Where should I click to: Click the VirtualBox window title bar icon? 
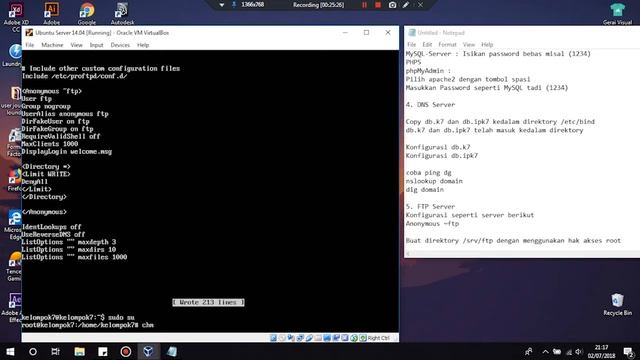29,33
